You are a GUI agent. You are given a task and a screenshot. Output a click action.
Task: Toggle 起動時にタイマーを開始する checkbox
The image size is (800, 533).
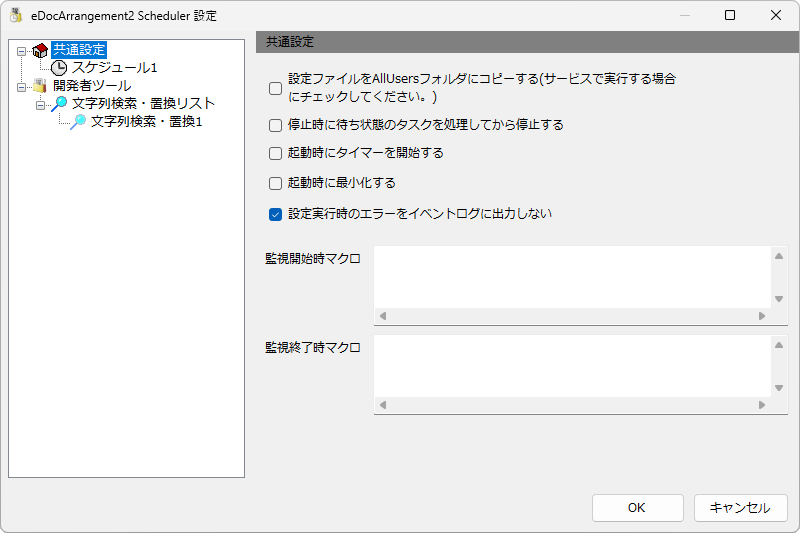coord(276,153)
